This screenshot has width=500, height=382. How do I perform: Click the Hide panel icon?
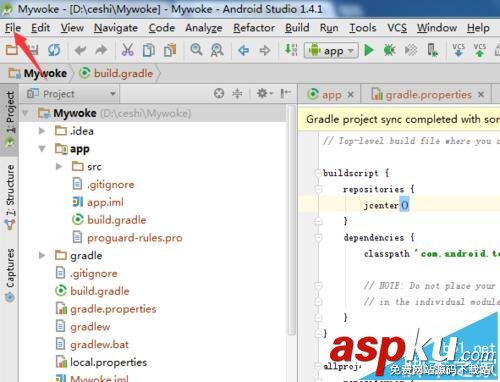coord(285,93)
